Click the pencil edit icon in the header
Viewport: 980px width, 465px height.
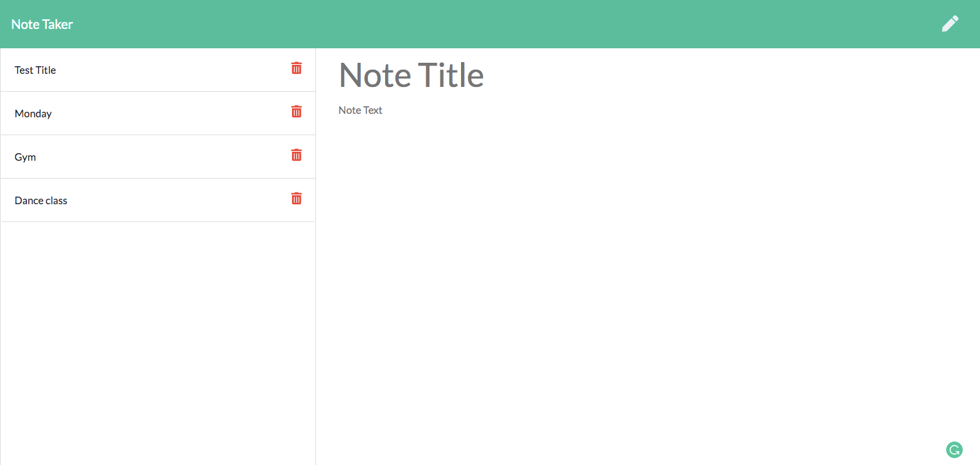click(950, 23)
